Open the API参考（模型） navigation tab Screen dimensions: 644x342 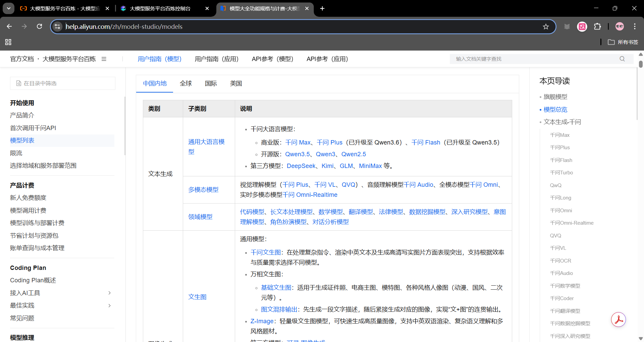273,59
